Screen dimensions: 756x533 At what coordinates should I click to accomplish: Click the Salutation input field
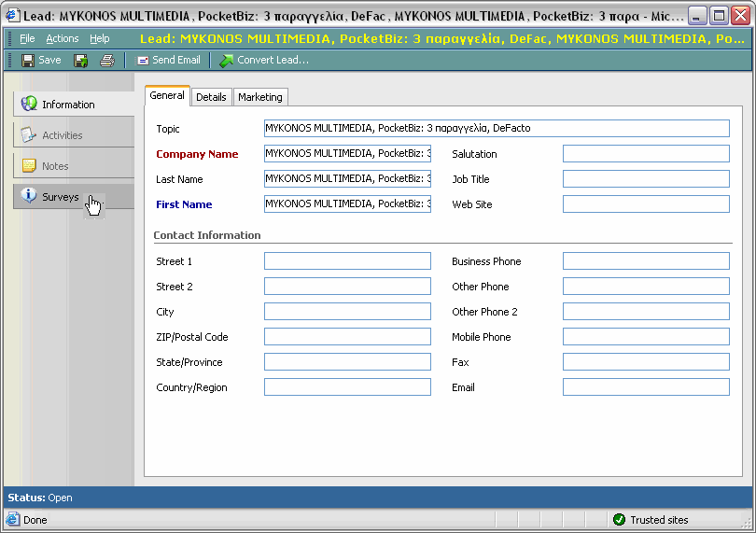point(646,153)
